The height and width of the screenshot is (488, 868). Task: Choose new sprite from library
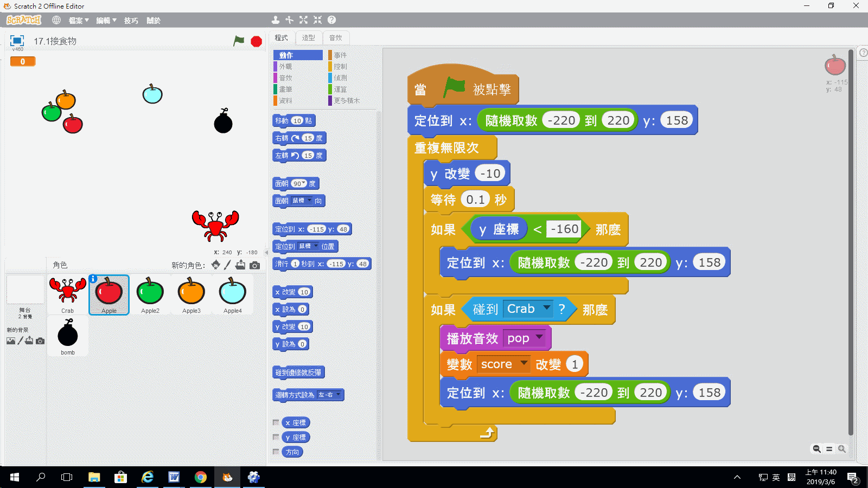coord(215,265)
